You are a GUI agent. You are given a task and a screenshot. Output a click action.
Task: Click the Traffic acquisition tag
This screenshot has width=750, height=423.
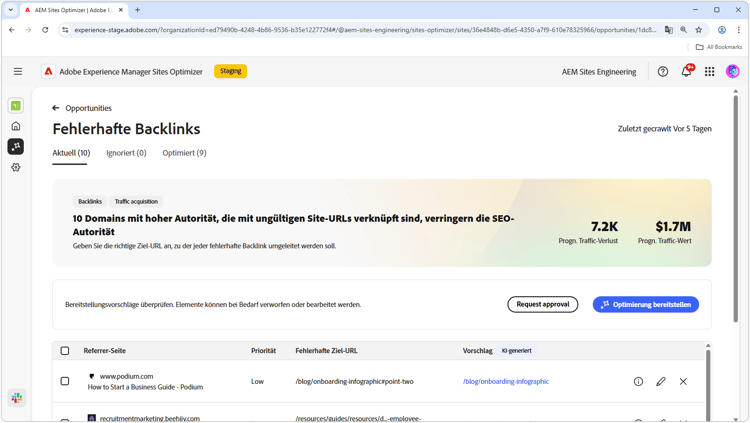[136, 201]
